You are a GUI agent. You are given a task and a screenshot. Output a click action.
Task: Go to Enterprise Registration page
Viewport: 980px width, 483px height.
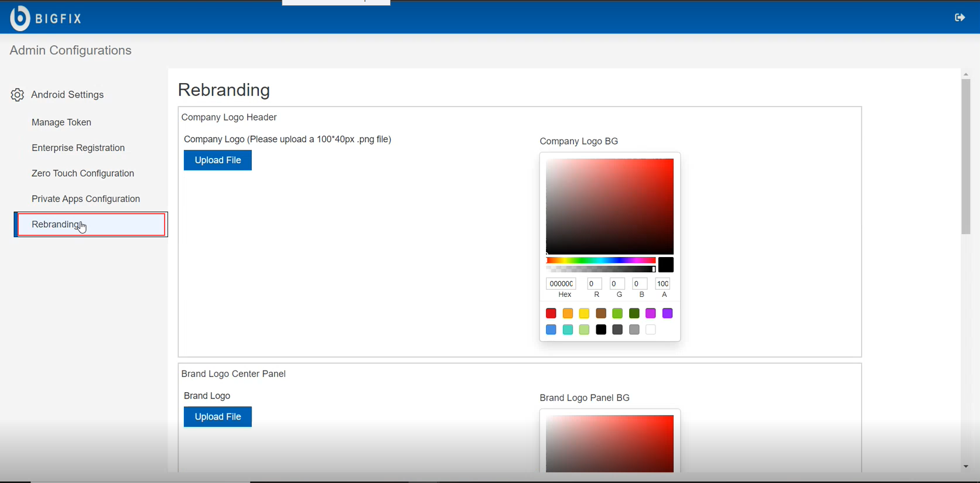pyautogui.click(x=78, y=148)
